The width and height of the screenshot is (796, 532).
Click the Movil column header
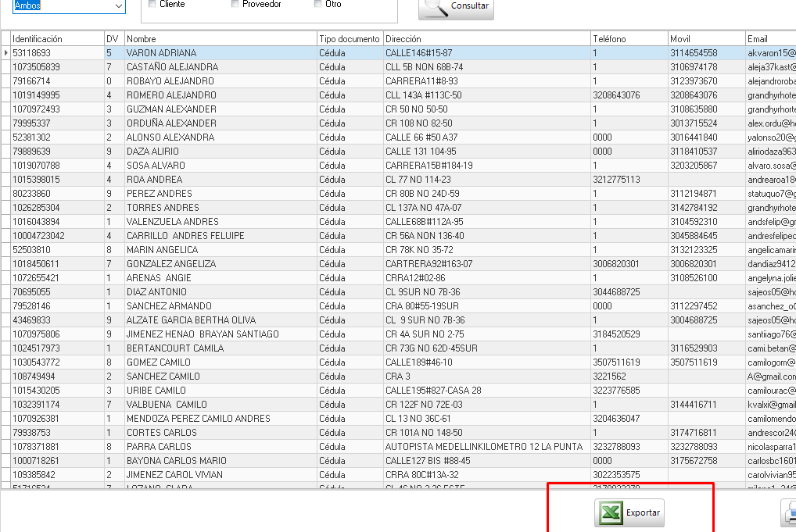706,39
